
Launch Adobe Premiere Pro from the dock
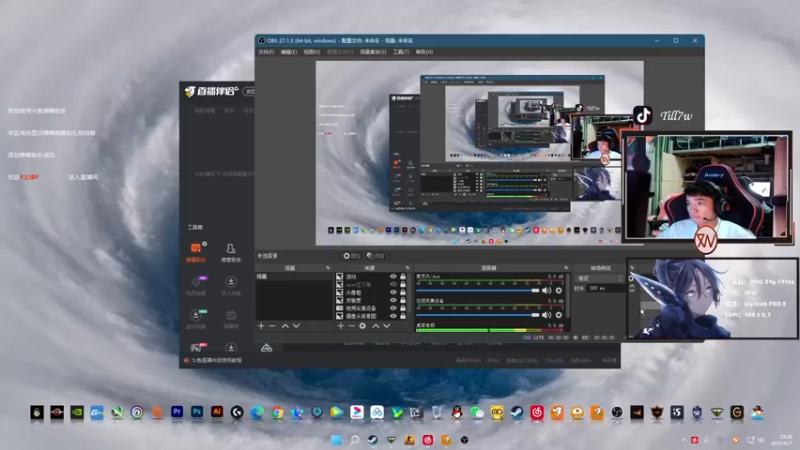pos(177,412)
